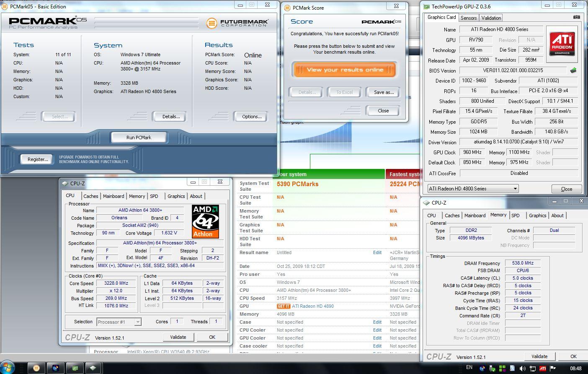
Task: Click View your results online button
Action: tap(345, 70)
